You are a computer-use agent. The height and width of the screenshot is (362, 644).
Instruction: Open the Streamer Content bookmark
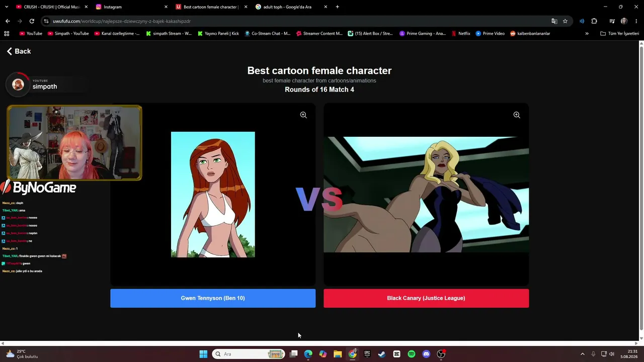click(x=319, y=34)
